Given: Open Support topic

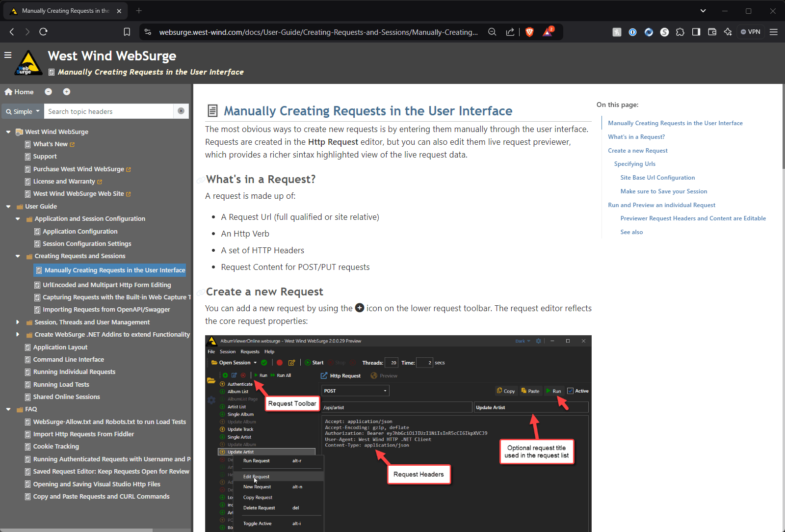Looking at the screenshot, I should click(45, 157).
